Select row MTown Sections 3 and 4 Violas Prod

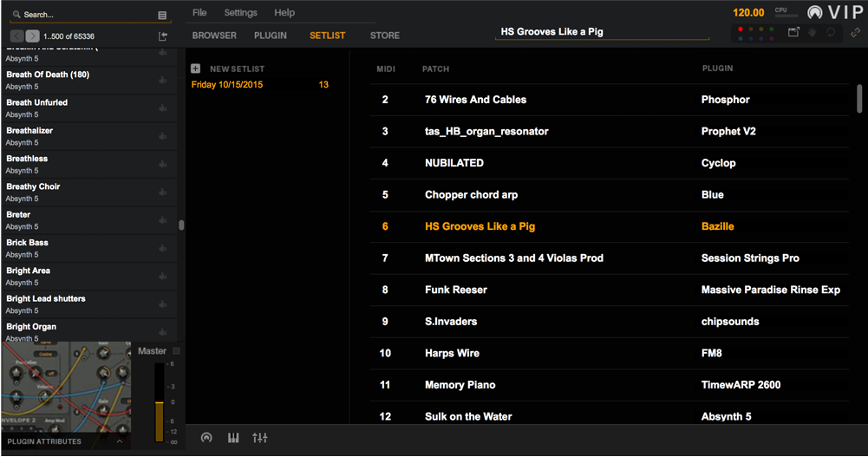pyautogui.click(x=609, y=258)
